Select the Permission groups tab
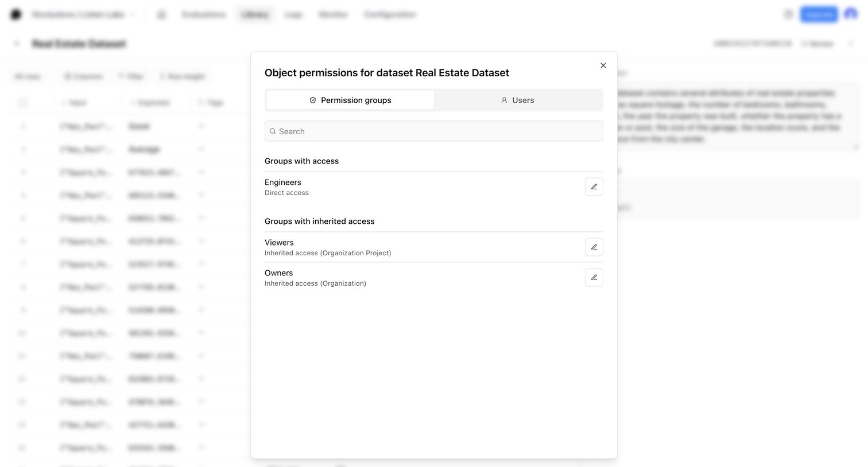This screenshot has height=467, width=868. click(350, 100)
